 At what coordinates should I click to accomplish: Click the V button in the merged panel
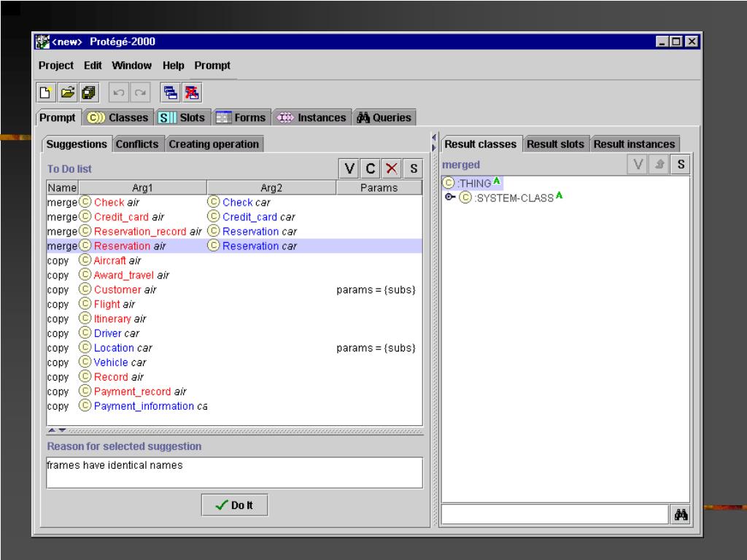[x=638, y=164]
